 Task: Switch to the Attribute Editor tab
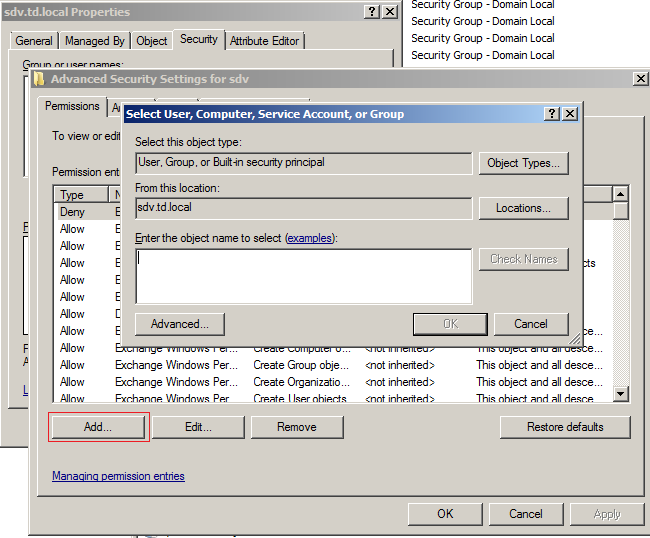[x=264, y=41]
